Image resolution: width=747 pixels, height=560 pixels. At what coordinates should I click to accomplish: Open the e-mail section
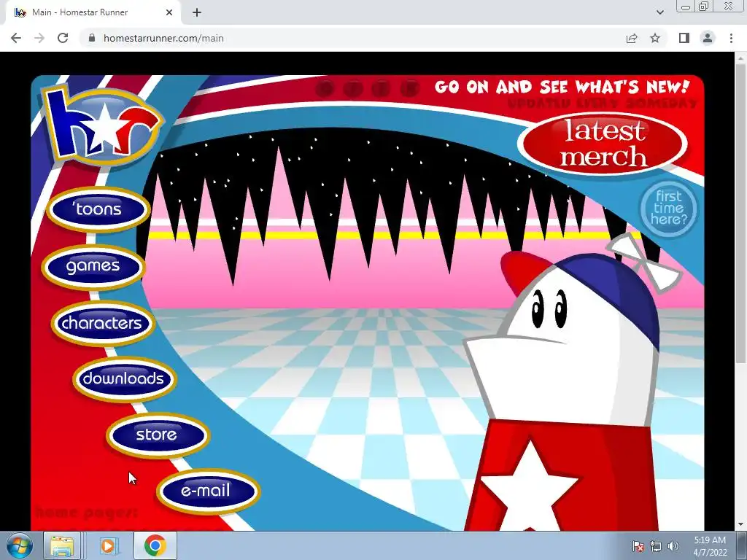point(207,491)
